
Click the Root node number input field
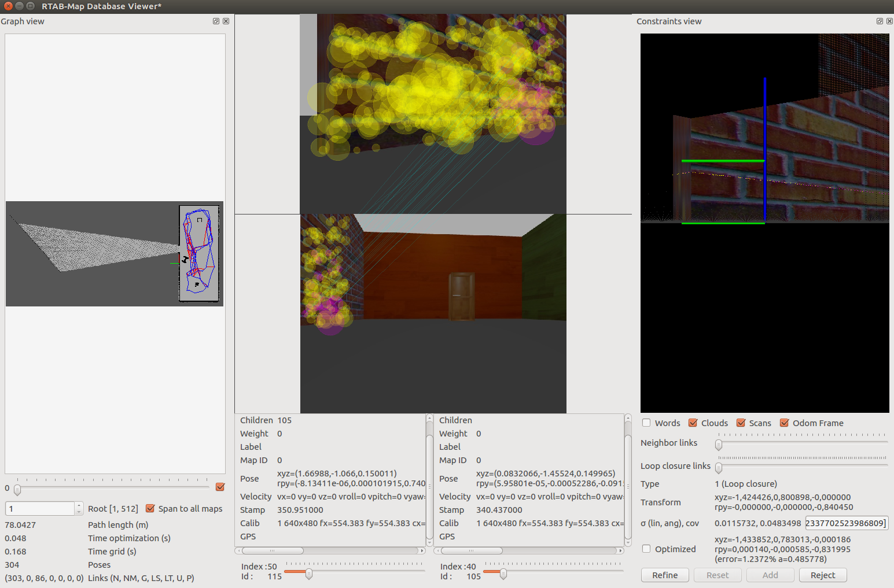40,508
